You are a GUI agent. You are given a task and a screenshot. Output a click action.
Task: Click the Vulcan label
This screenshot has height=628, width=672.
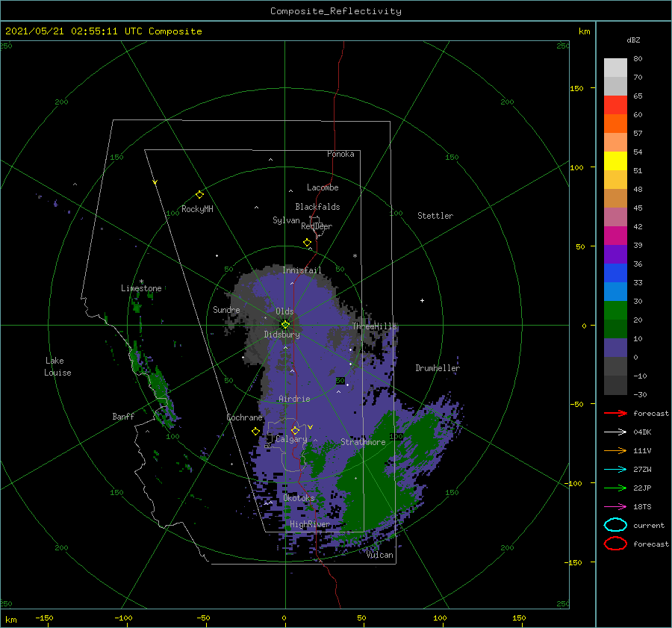pos(380,555)
